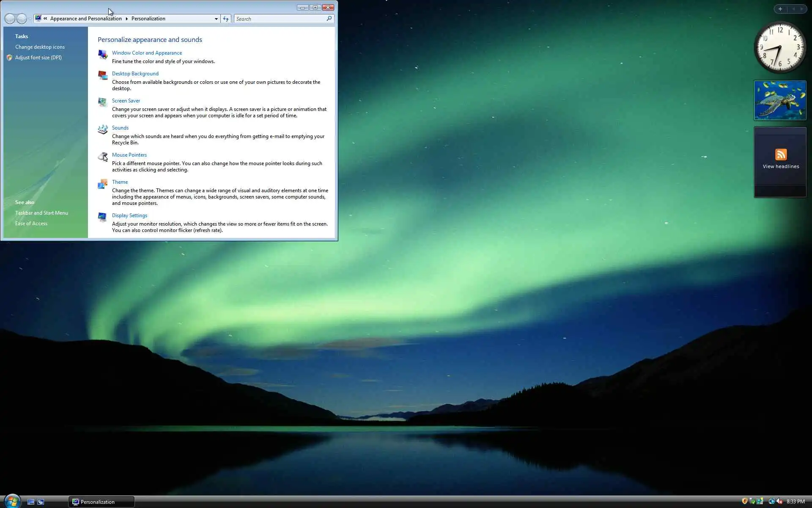Click the refresh button beside address bar
This screenshot has width=812, height=508.
(x=226, y=19)
